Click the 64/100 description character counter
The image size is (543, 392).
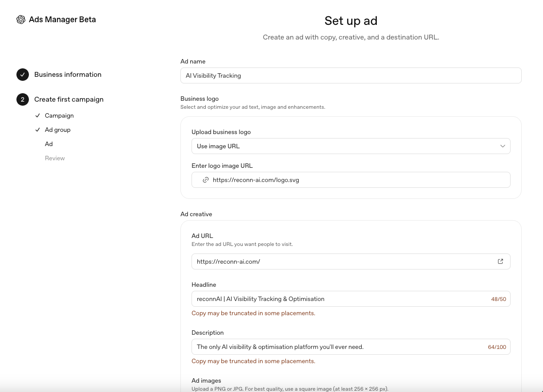point(497,347)
